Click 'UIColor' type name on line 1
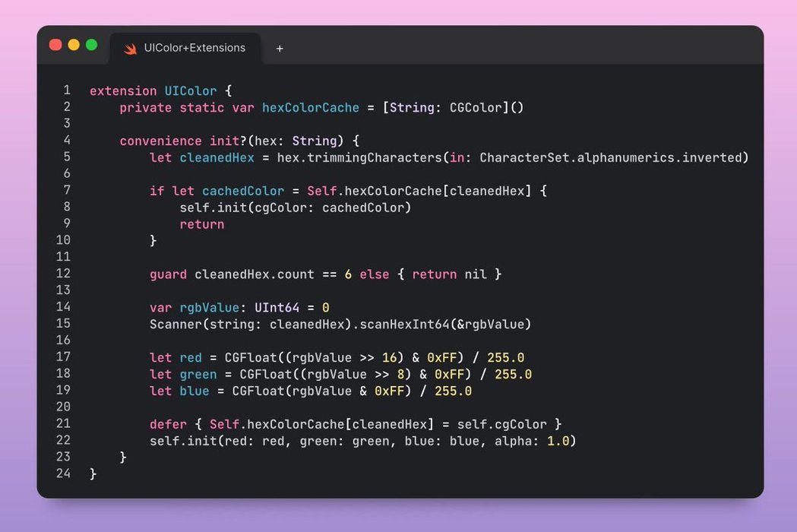 pos(191,91)
